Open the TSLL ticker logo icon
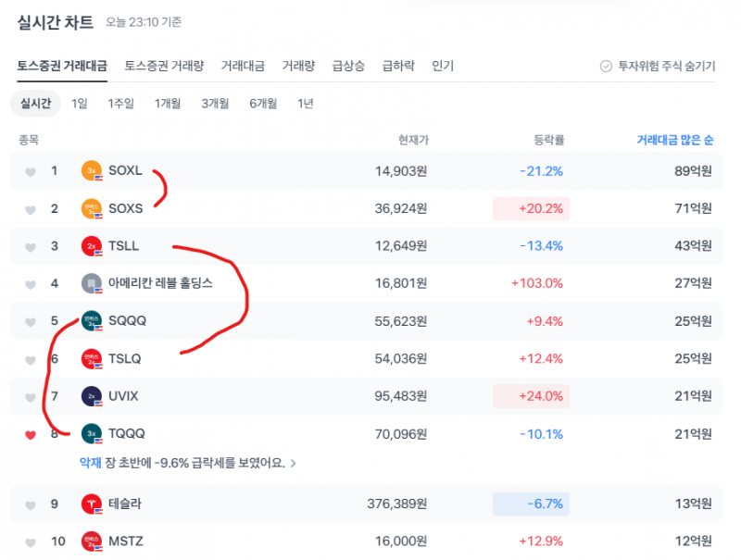 pyautogui.click(x=92, y=246)
